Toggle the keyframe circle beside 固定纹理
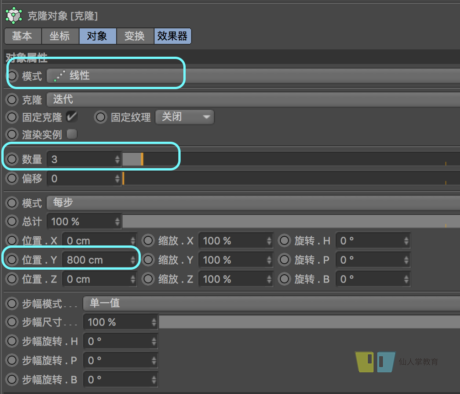 pos(100,117)
